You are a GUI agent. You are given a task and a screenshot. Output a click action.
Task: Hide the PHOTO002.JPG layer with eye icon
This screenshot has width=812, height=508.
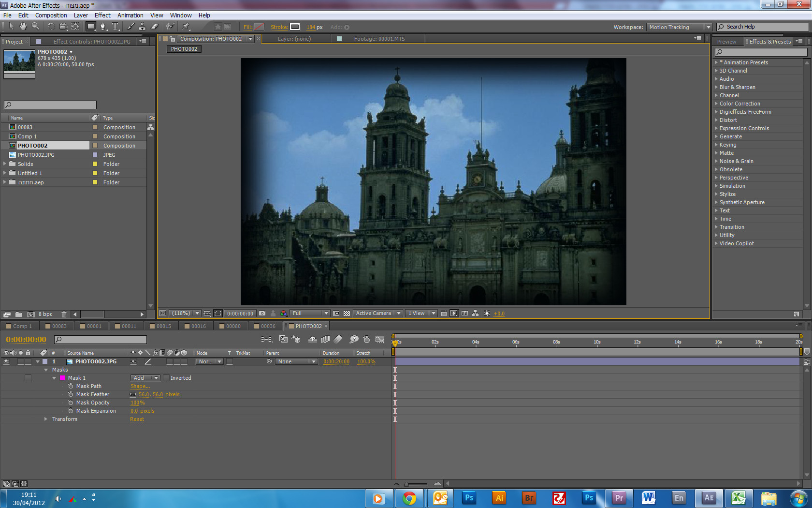tap(6, 361)
